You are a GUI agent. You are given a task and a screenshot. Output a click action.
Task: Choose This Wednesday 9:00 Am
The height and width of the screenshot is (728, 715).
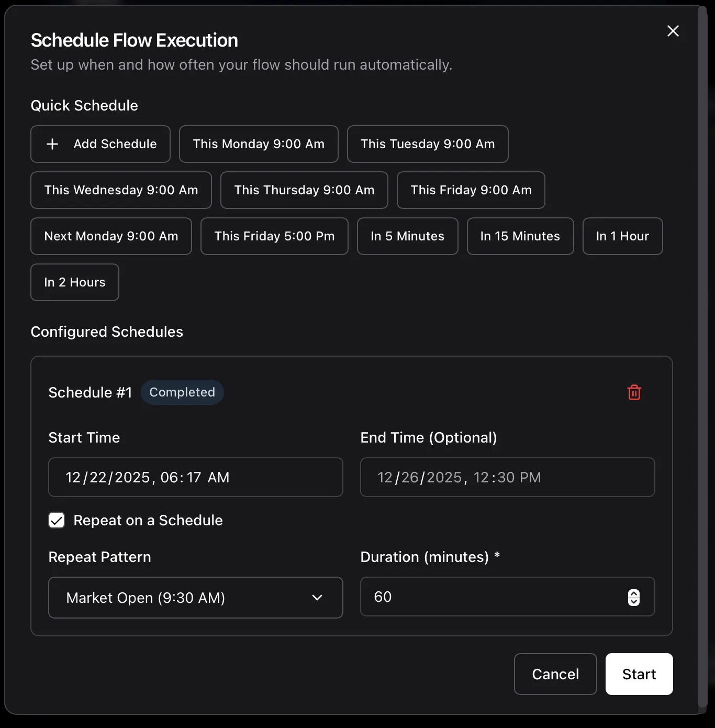click(x=121, y=190)
